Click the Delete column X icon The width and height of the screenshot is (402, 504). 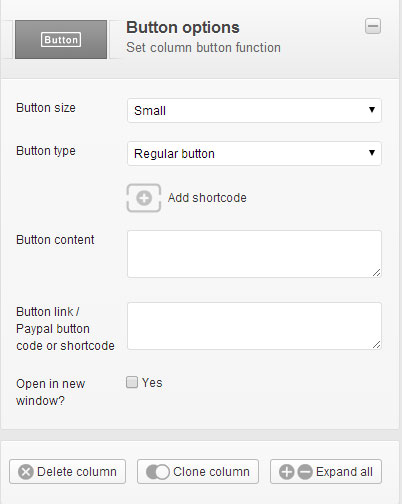[x=26, y=472]
